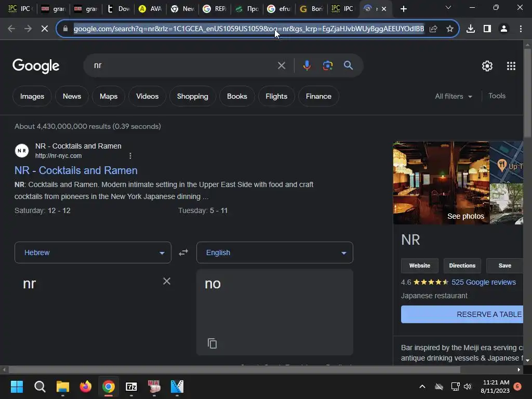Screen dimensions: 532x399
Task: Stop loading the page with the X button
Action: pos(45,29)
